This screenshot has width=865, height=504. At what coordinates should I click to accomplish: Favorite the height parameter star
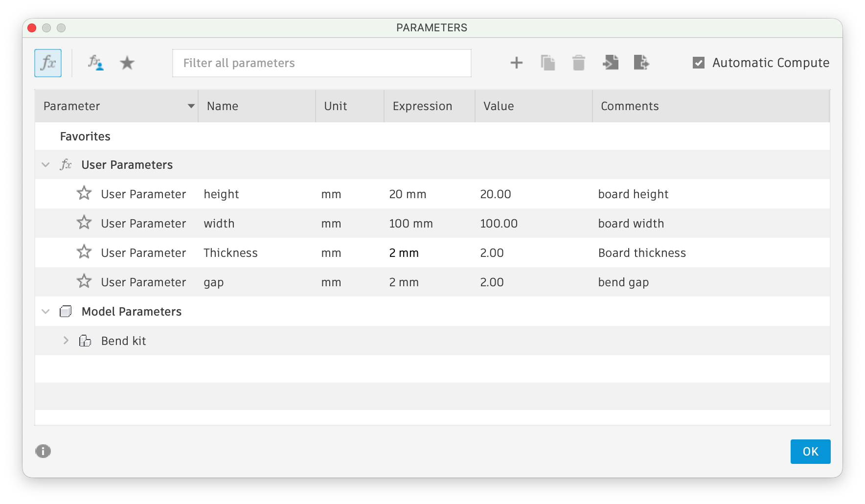tap(84, 193)
